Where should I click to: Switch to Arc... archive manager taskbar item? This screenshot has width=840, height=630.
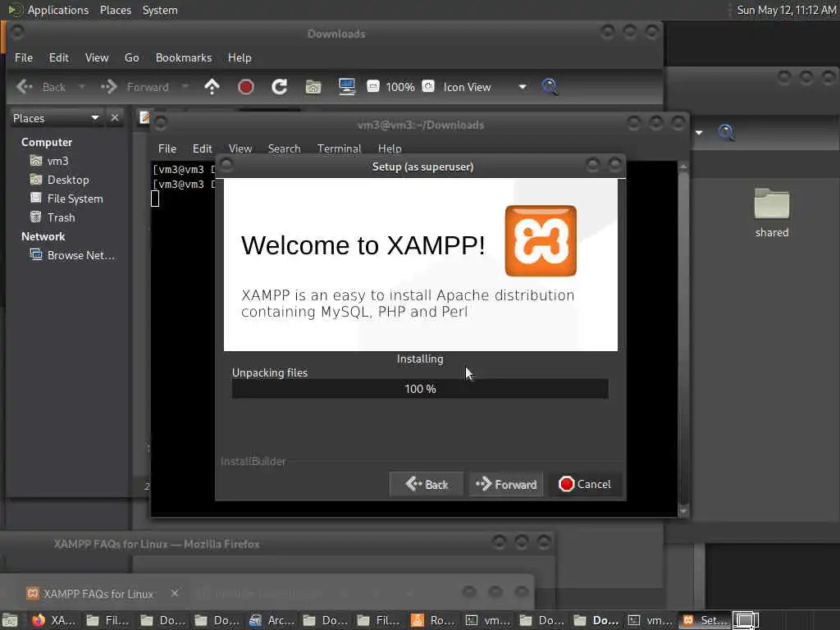272,620
